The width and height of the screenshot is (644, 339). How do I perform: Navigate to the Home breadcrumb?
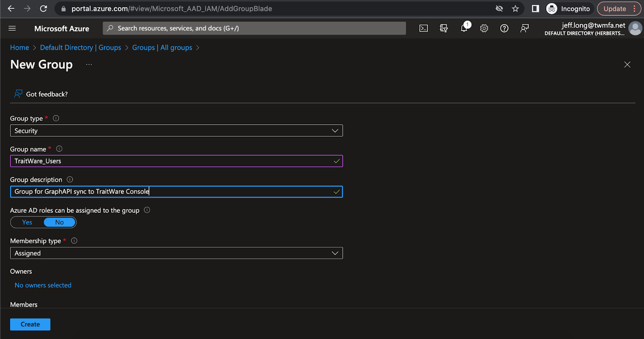coord(19,47)
